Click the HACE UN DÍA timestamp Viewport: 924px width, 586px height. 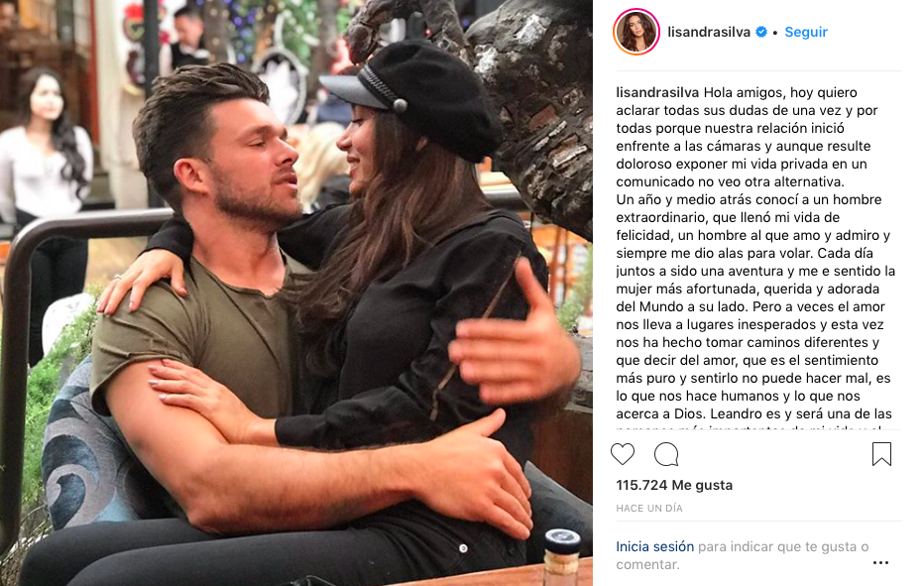pos(649,509)
